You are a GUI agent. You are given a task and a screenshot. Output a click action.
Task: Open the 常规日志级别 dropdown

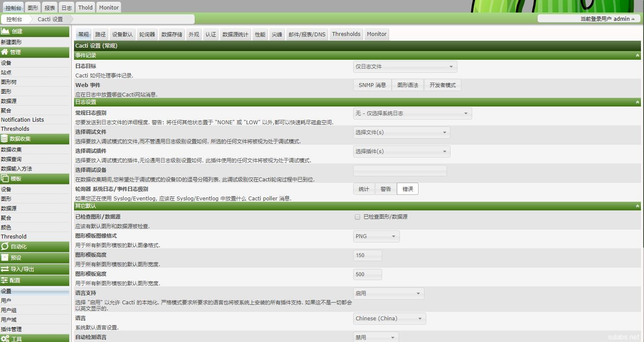point(412,113)
